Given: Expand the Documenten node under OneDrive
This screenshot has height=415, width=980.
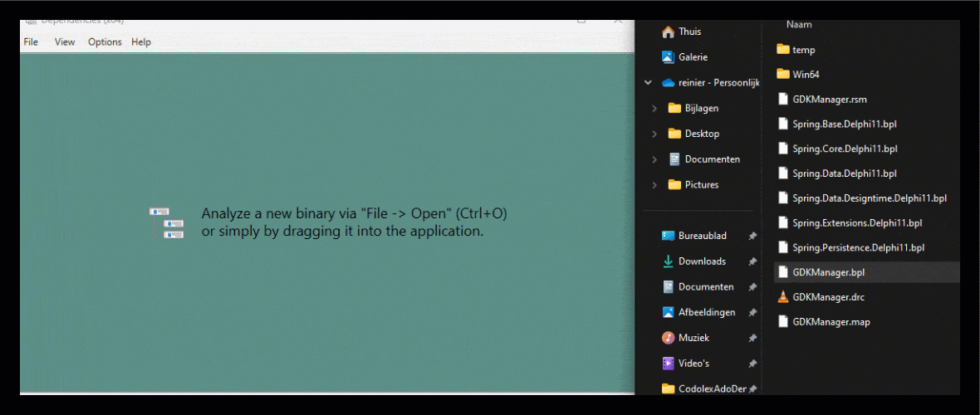Looking at the screenshot, I should [654, 159].
